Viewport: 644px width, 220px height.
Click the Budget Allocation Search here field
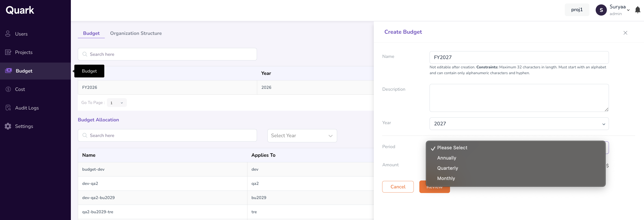pyautogui.click(x=167, y=135)
